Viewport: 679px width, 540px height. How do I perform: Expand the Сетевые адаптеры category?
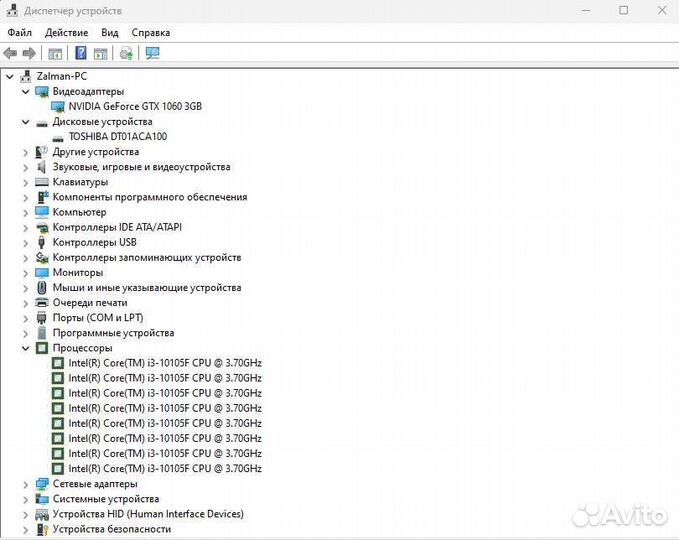click(26, 484)
